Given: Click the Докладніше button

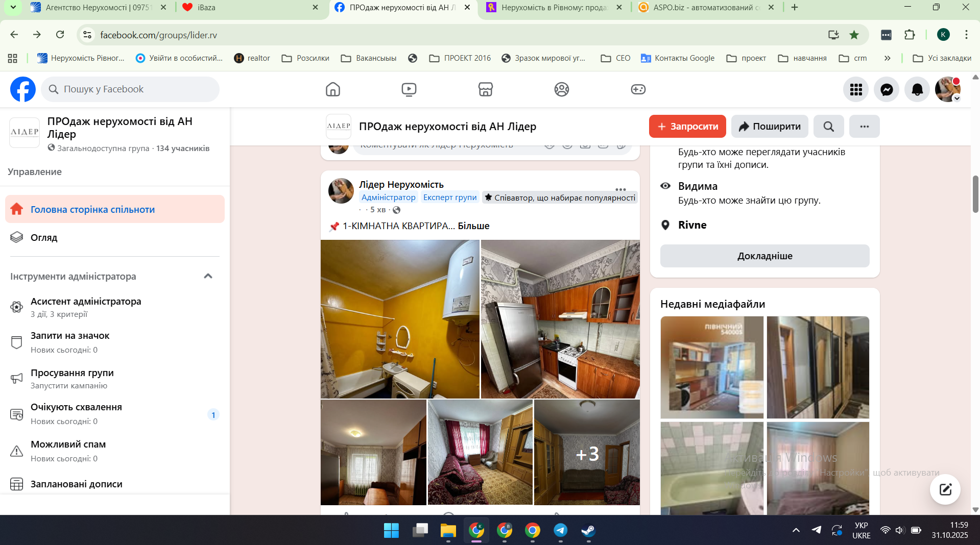Looking at the screenshot, I should click(764, 256).
